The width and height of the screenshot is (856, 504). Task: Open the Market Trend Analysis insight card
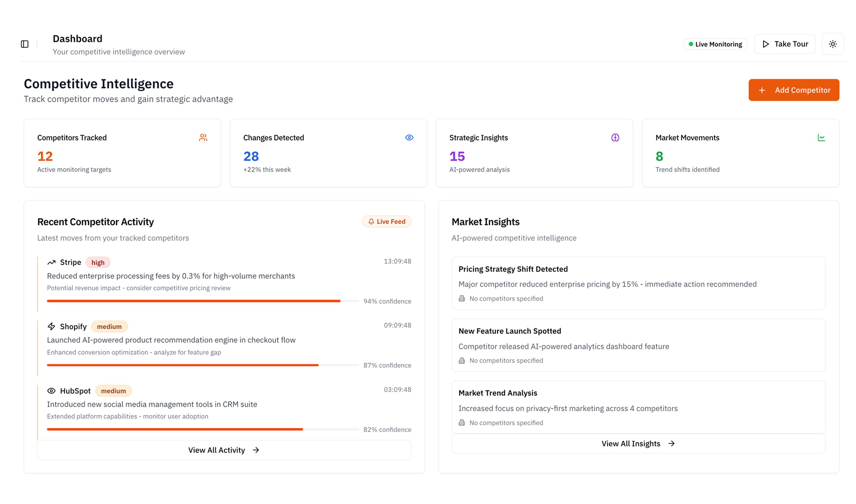pyautogui.click(x=638, y=407)
